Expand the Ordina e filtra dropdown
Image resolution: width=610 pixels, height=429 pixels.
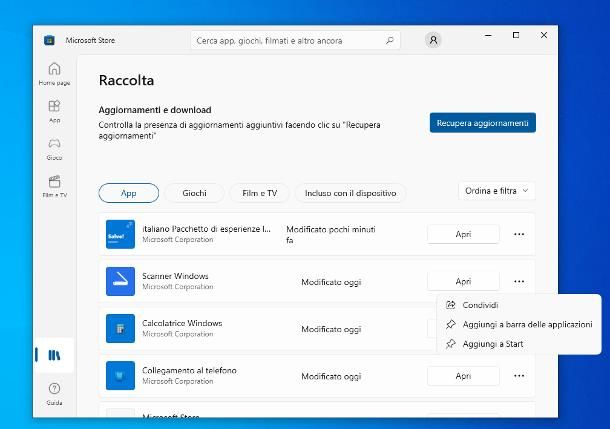pyautogui.click(x=497, y=191)
